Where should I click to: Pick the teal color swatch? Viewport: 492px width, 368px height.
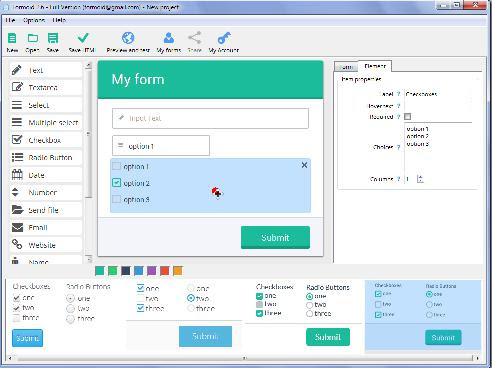pos(100,271)
